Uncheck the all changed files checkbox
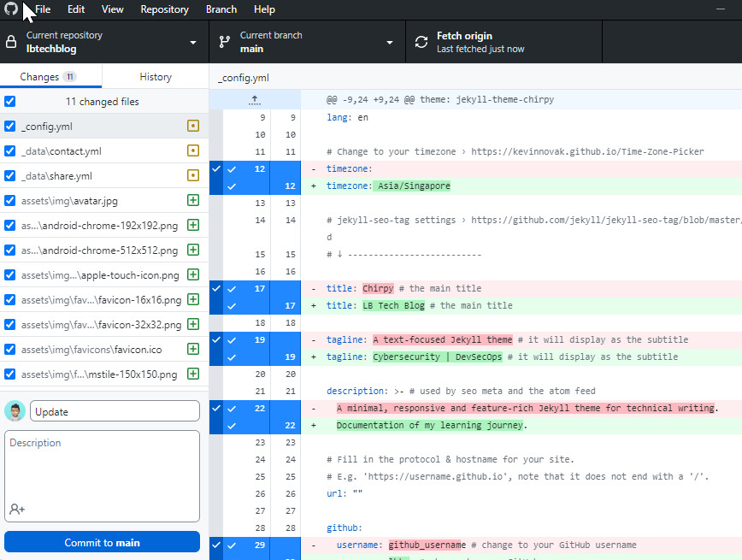The width and height of the screenshot is (742, 560). (x=10, y=102)
